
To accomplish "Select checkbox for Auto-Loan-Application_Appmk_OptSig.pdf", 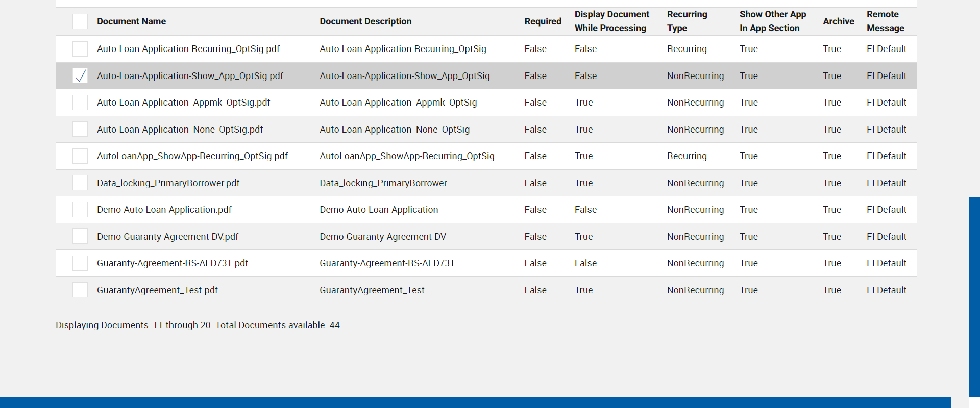I will [x=80, y=103].
